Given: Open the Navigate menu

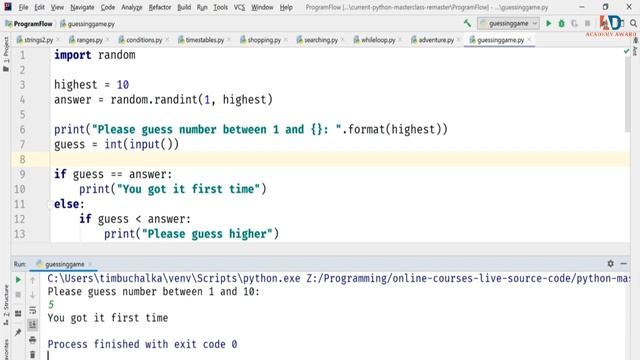Looking at the screenshot, I should click(x=82, y=7).
